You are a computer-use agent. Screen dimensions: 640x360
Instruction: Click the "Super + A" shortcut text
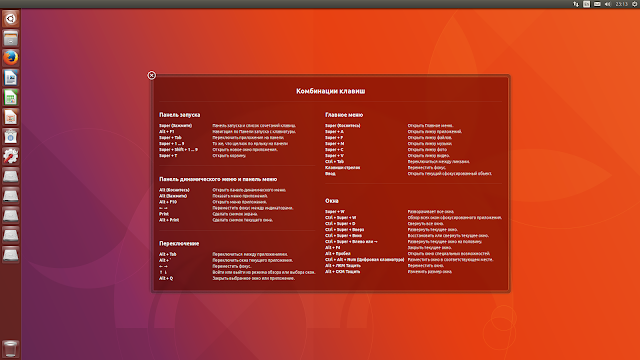(x=334, y=131)
